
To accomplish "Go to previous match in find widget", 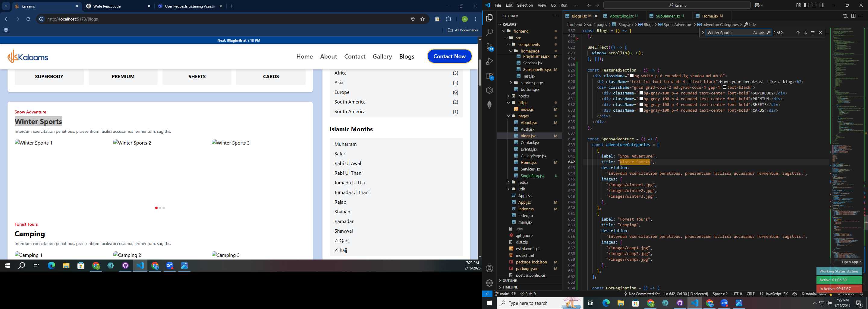I will 798,33.
